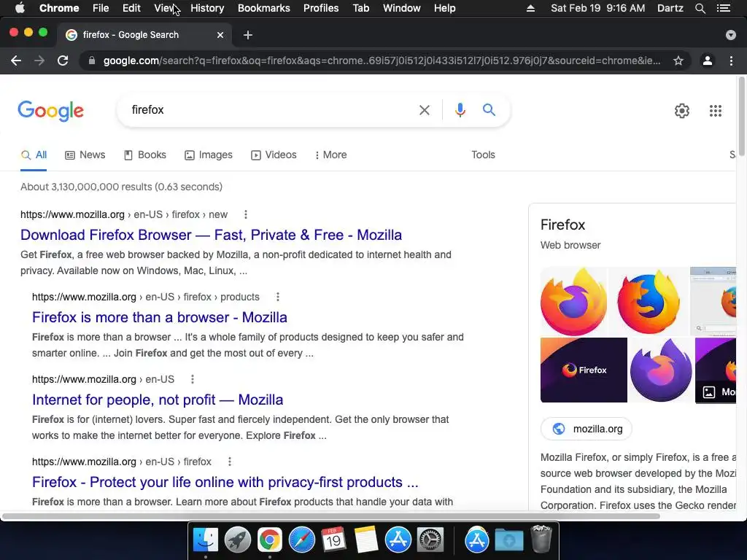This screenshot has width=747, height=560.
Task: Open Google quick settings gear
Action: [x=682, y=111]
